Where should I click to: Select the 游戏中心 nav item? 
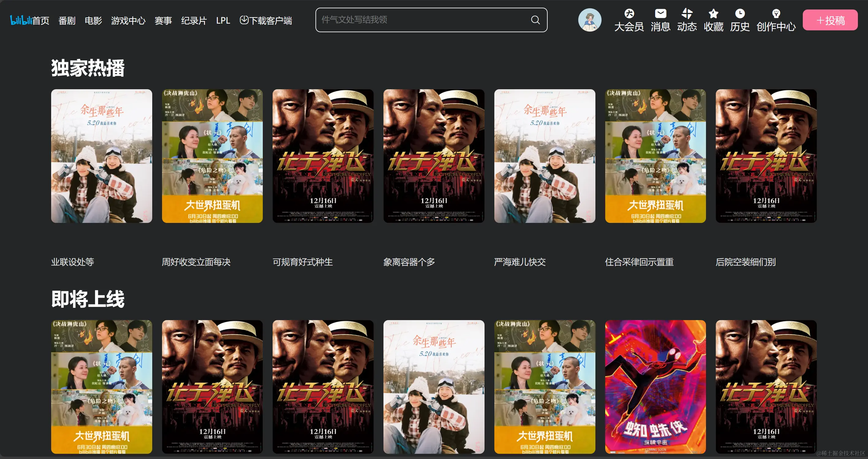[128, 21]
